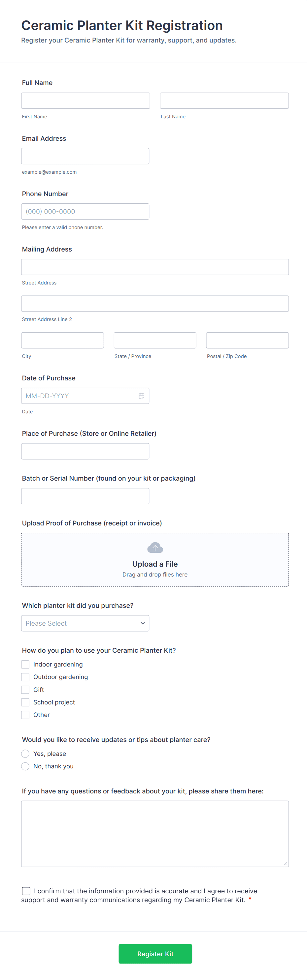
Task: Enable the School project checkbox
Action: [25, 702]
